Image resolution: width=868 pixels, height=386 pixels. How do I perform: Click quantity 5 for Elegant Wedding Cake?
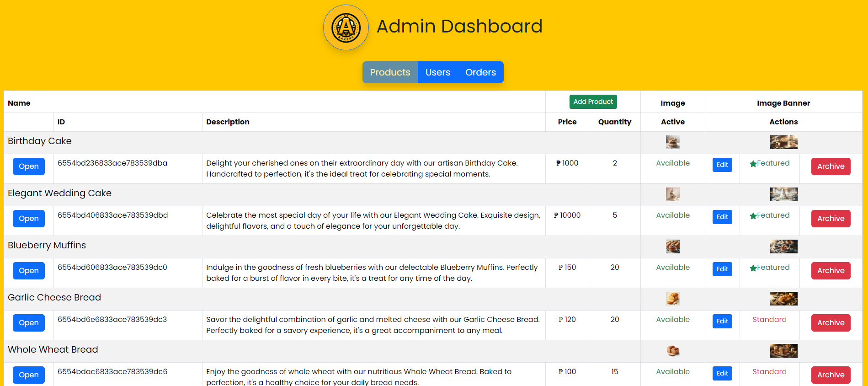615,215
